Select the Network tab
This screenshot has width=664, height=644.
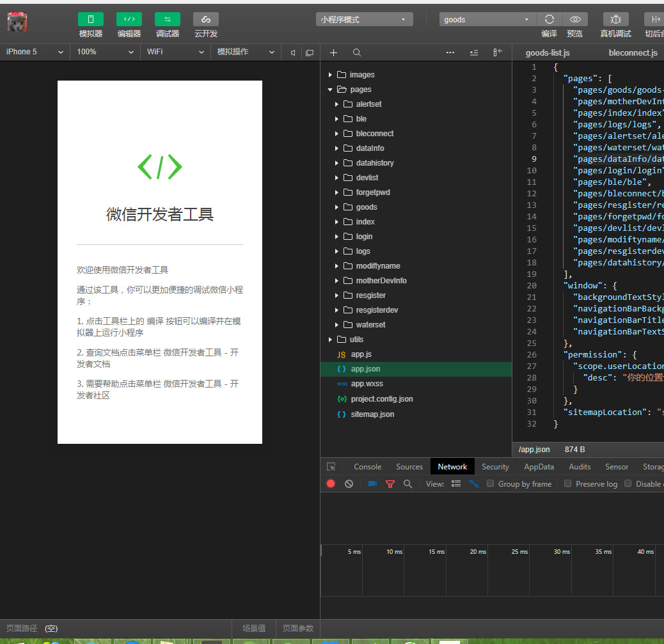point(452,467)
